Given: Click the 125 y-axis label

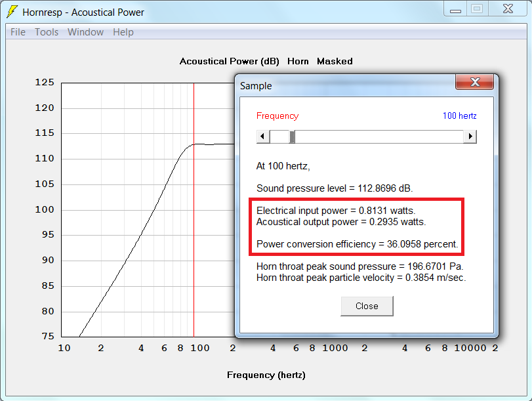Looking at the screenshot, I should (45, 83).
